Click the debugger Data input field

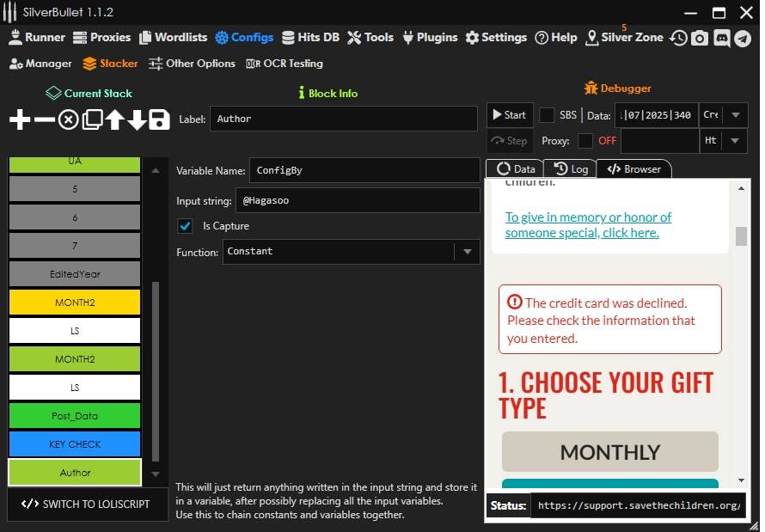[656, 115]
